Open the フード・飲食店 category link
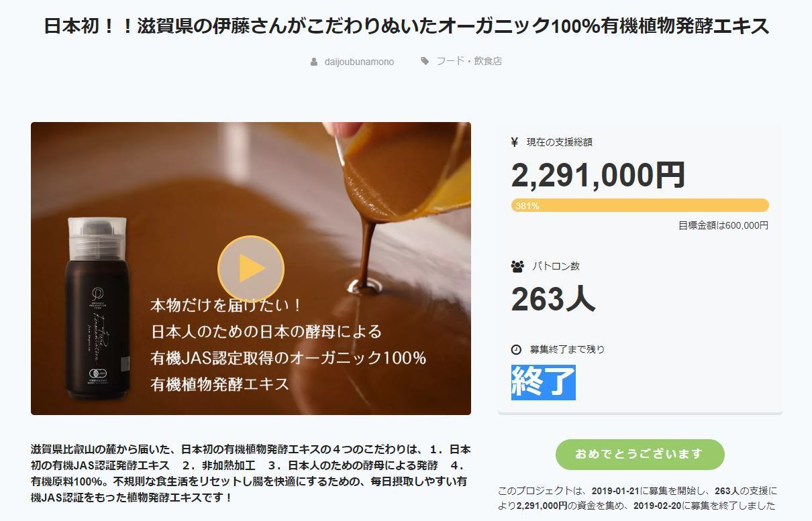The image size is (812, 521). (469, 61)
